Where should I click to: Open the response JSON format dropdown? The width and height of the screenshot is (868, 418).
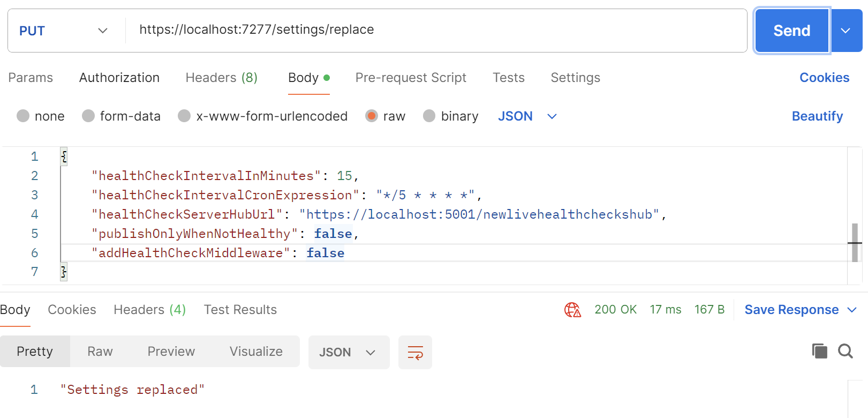349,352
